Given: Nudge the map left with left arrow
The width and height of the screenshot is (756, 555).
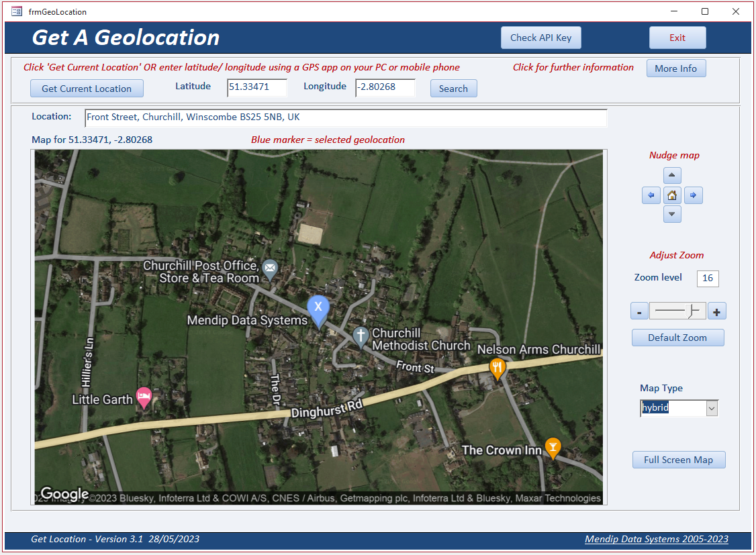Looking at the screenshot, I should click(651, 195).
